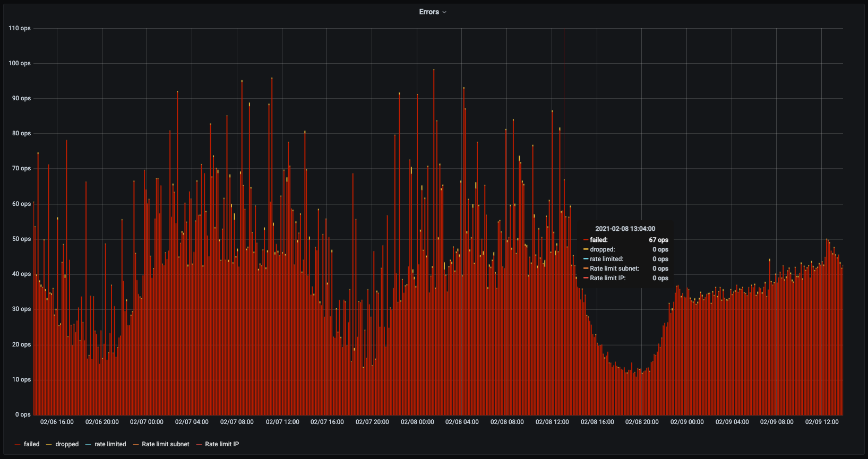
Task: Click the tooltip Rate limit IP row label
Action: point(608,278)
